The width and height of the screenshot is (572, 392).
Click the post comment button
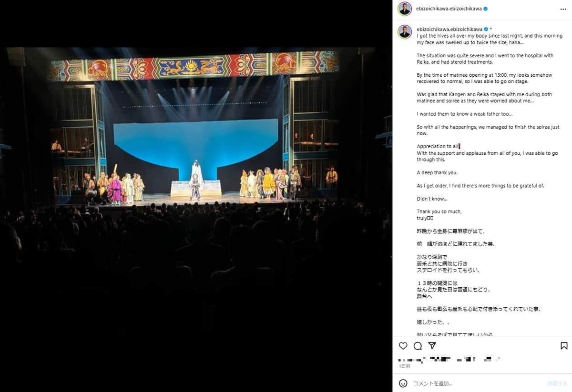(x=557, y=383)
